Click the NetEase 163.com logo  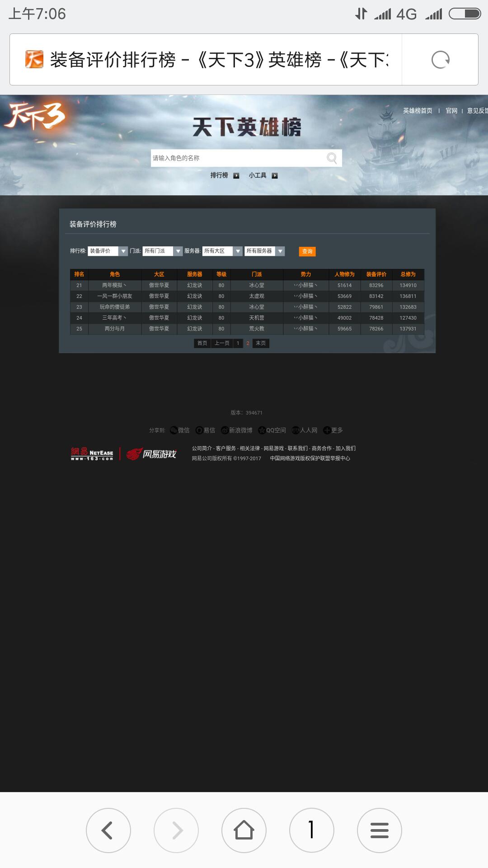[x=92, y=454]
